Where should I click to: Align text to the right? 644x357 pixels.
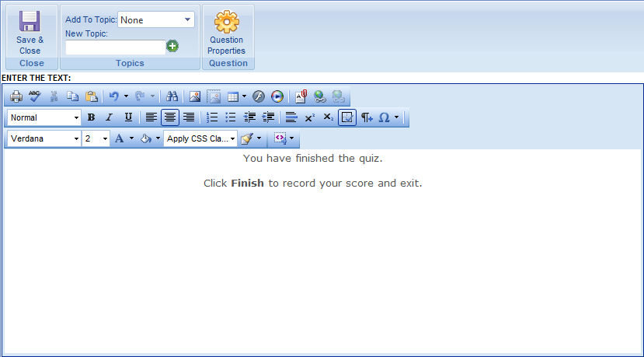point(189,117)
